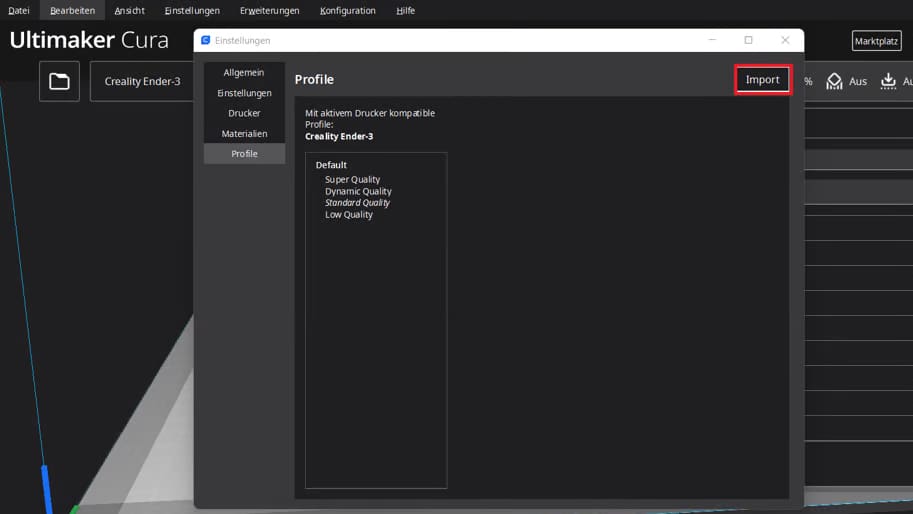Open the file folder icon in toolbar
The width and height of the screenshot is (913, 514).
tap(59, 81)
